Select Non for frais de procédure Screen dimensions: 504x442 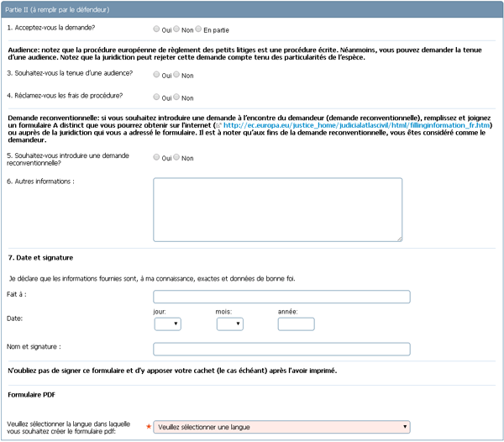[176, 97]
